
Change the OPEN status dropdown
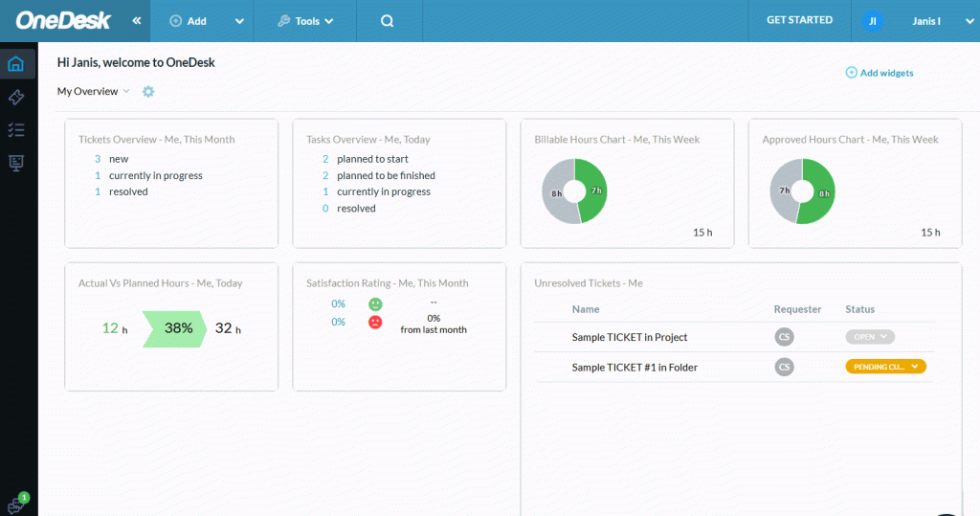pos(869,337)
